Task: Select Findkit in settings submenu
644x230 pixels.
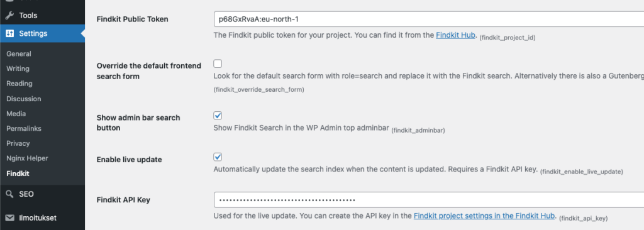Action: click(x=18, y=173)
